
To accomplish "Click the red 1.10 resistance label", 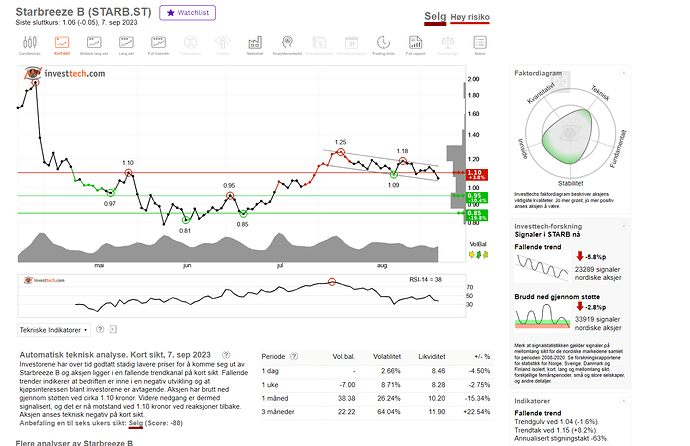I will coord(477,175).
